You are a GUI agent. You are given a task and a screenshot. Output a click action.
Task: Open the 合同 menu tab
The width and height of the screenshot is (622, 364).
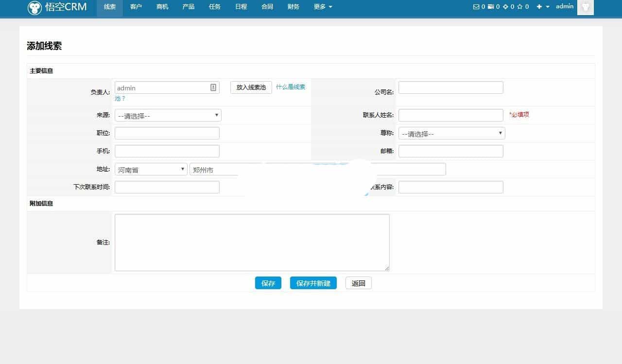click(267, 7)
